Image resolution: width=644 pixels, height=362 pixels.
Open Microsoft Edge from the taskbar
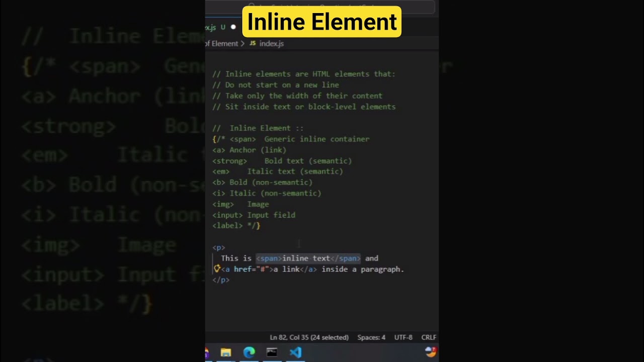pyautogui.click(x=249, y=352)
